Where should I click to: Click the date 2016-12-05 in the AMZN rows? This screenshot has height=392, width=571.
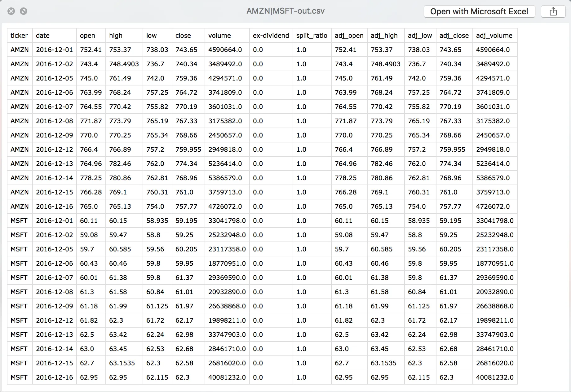(55, 78)
